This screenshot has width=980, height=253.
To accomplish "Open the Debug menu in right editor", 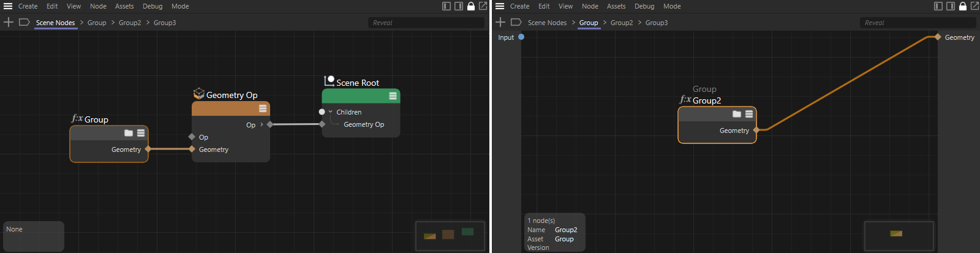I will (x=644, y=6).
